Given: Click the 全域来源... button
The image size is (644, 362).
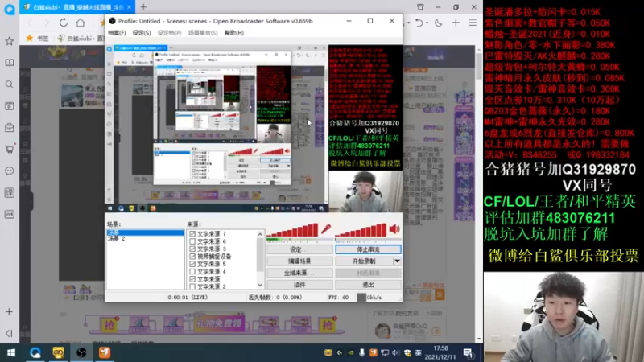Looking at the screenshot, I should 299,273.
